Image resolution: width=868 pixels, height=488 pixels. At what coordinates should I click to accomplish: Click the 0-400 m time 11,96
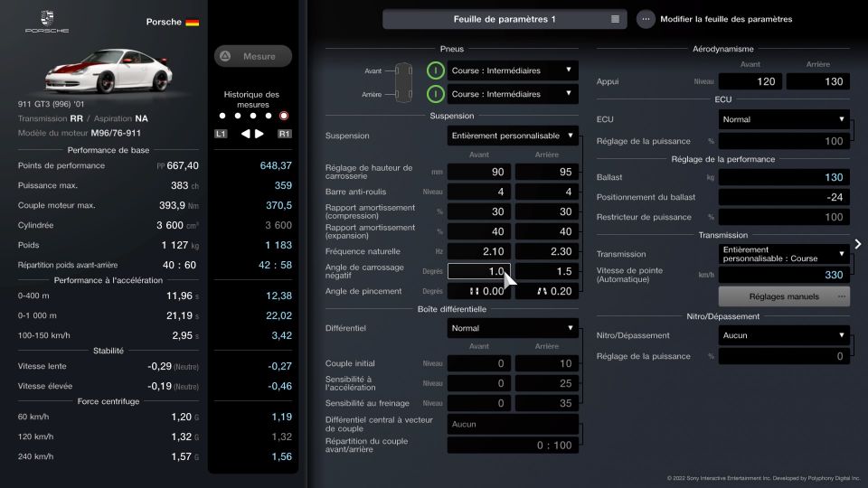[x=179, y=296]
